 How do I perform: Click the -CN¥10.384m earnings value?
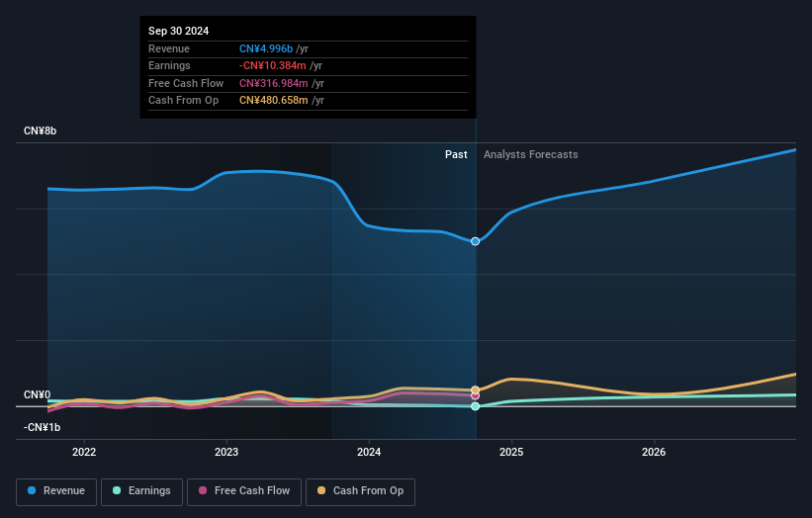272,65
